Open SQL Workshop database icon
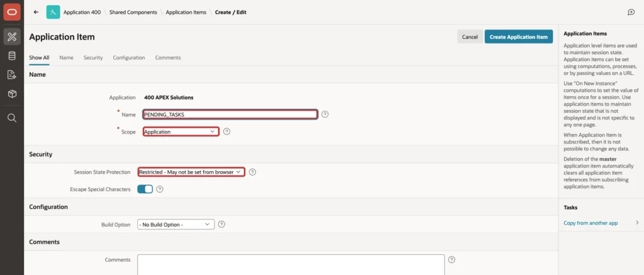The image size is (644, 275). 12,56
